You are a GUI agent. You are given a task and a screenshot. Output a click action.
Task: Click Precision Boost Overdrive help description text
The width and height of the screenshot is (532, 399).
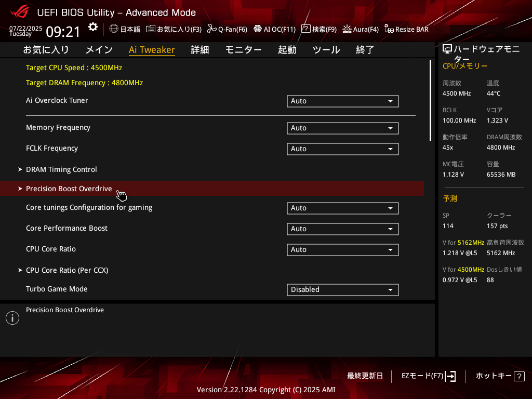pos(65,310)
